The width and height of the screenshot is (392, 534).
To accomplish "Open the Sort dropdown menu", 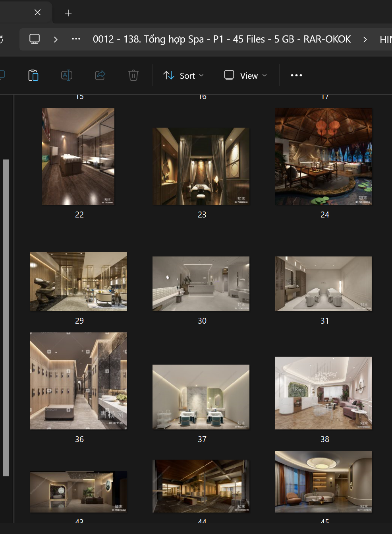I will click(x=183, y=76).
